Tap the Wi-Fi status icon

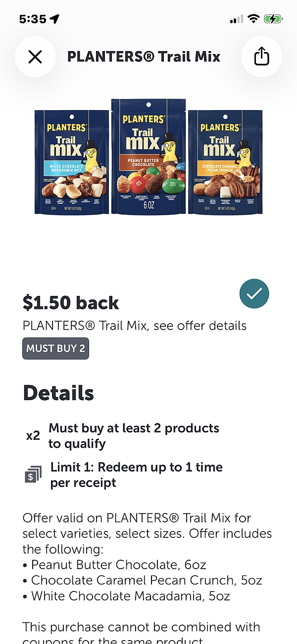pyautogui.click(x=254, y=19)
